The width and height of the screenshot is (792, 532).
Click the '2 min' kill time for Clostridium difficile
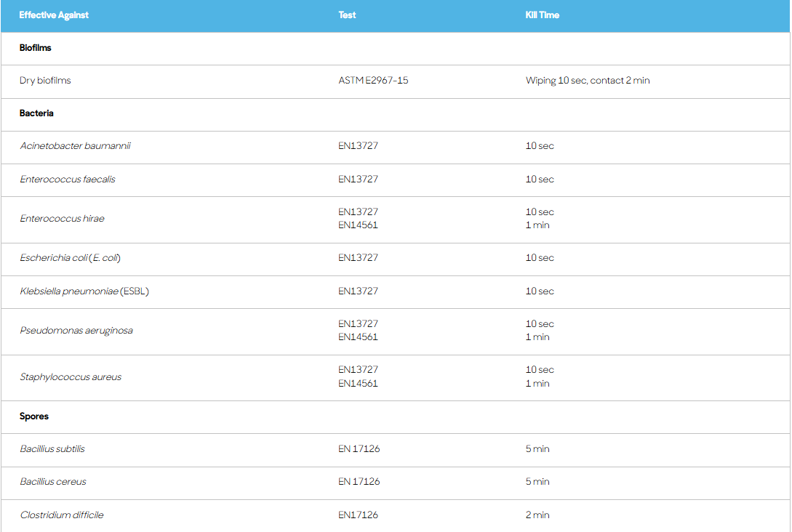point(537,515)
